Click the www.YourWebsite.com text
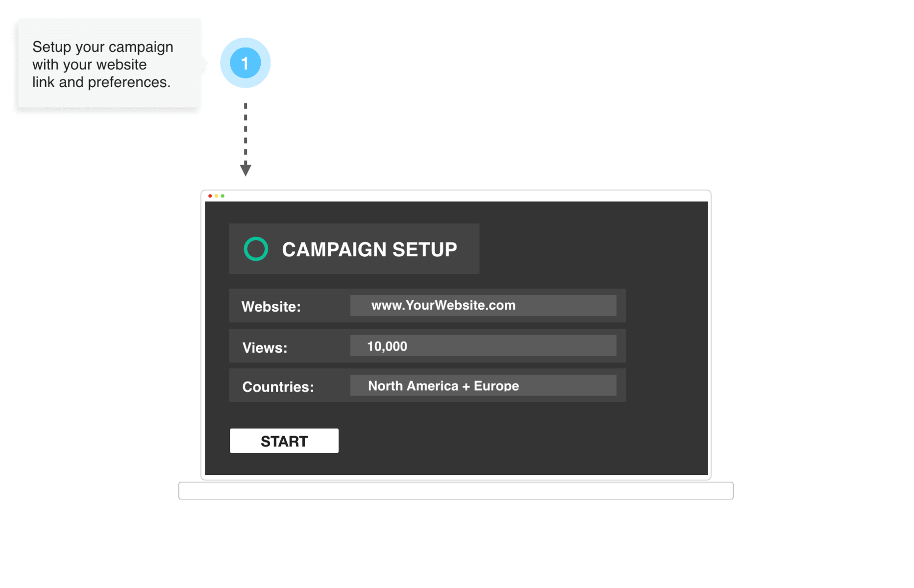Screen dimensions: 914x588 444,305
